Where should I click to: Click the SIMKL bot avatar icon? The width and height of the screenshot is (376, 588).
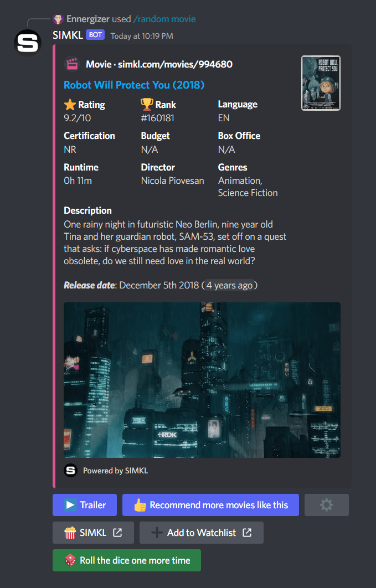(28, 43)
